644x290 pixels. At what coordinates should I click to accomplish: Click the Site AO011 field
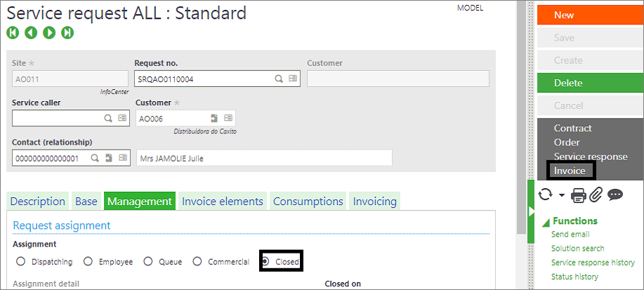point(70,79)
